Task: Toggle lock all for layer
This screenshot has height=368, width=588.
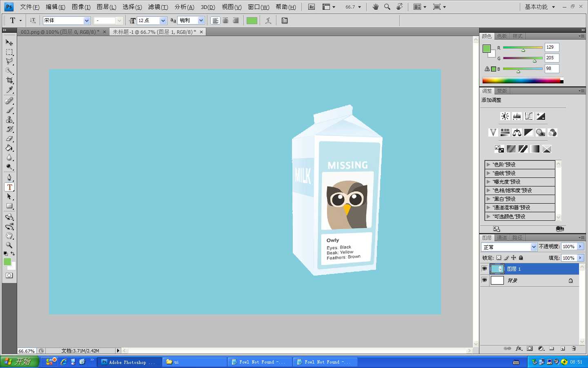Action: 521,258
